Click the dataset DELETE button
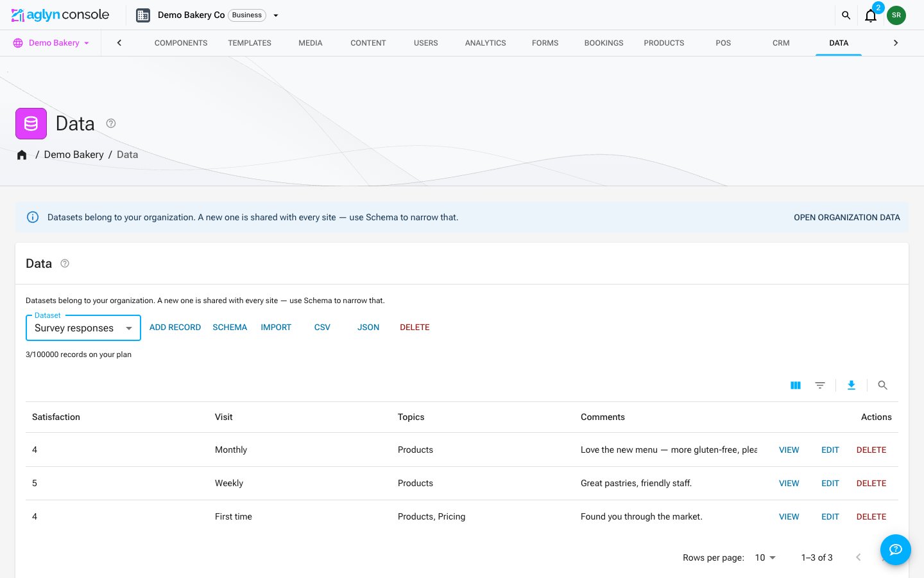The width and height of the screenshot is (924, 578). [x=415, y=328]
